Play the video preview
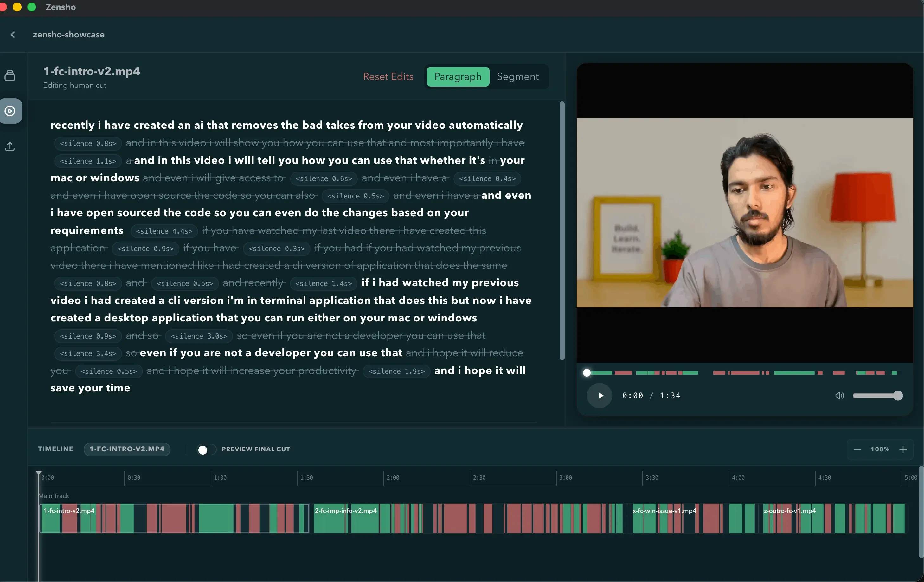The image size is (924, 582). pyautogui.click(x=600, y=396)
